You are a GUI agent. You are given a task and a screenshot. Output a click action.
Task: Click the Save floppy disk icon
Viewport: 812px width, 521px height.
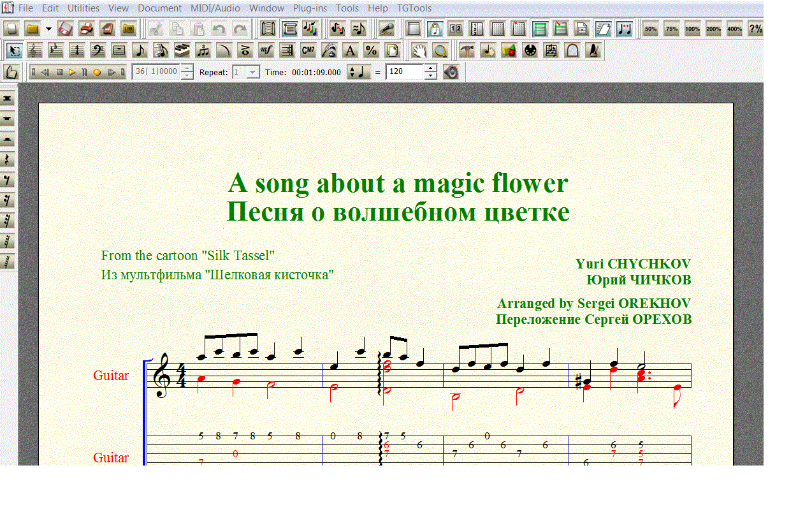(66, 29)
